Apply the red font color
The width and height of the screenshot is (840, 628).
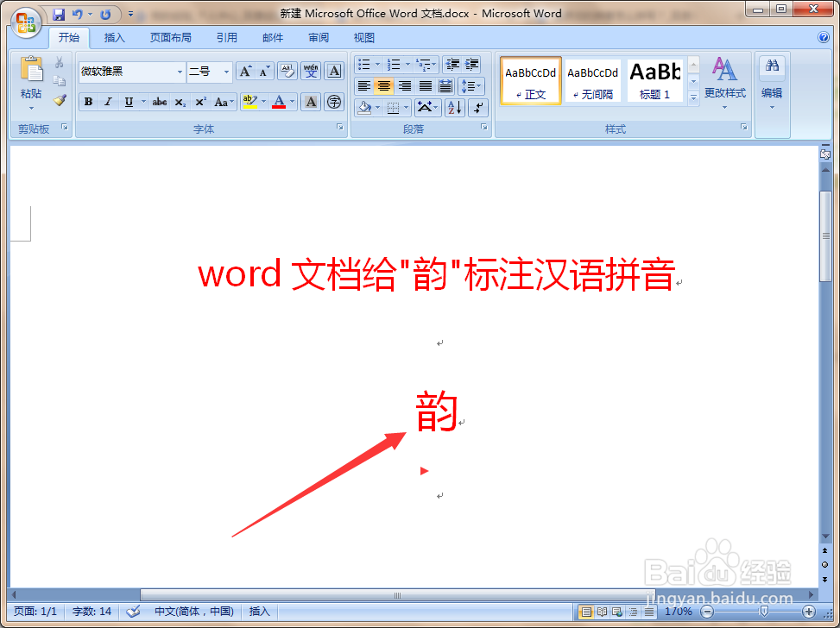coord(279,102)
